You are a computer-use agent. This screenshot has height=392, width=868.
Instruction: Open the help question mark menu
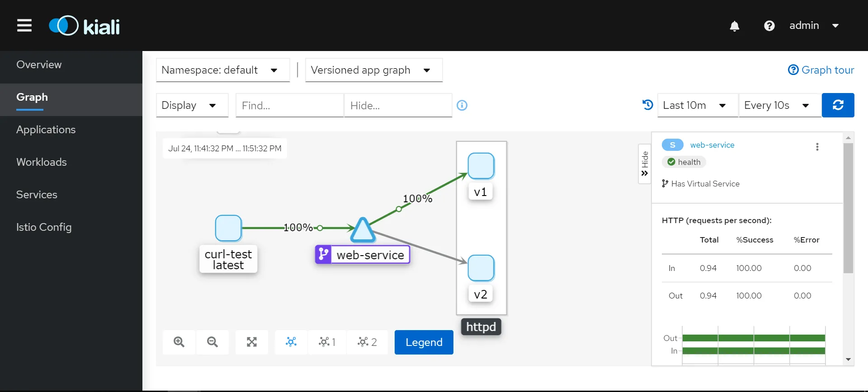(769, 26)
